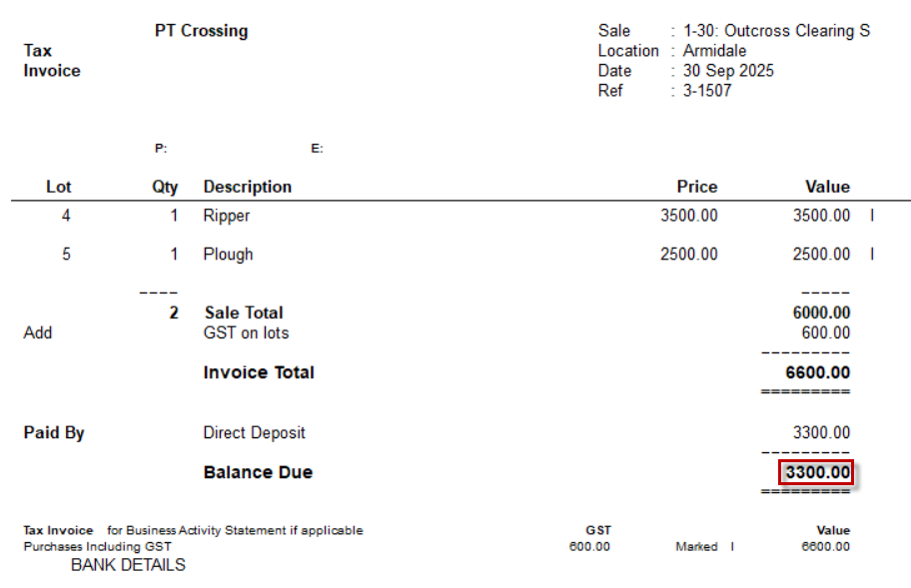Click the Lot column header
Screen dimensions: 911x588
pyautogui.click(x=59, y=187)
